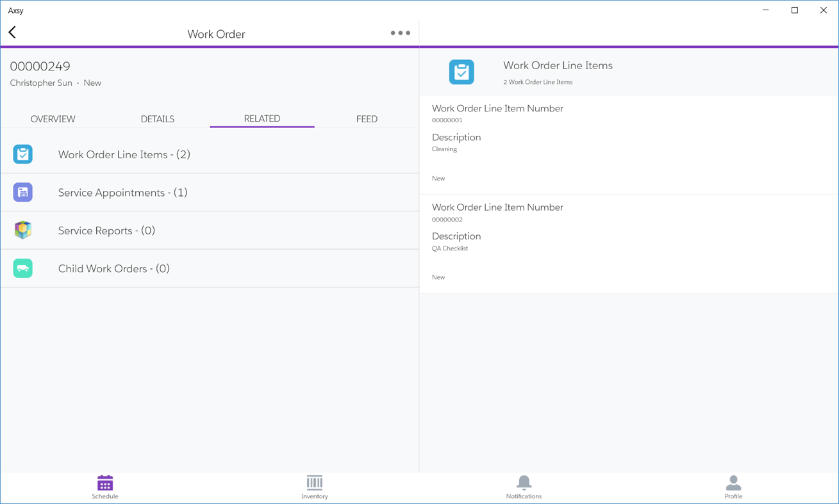The width and height of the screenshot is (839, 504).
Task: Click the Service Appointments calendar icon
Action: pos(22,192)
